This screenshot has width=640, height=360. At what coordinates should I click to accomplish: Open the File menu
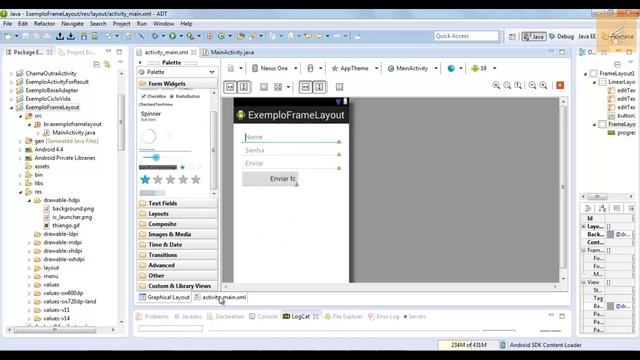tap(7, 24)
